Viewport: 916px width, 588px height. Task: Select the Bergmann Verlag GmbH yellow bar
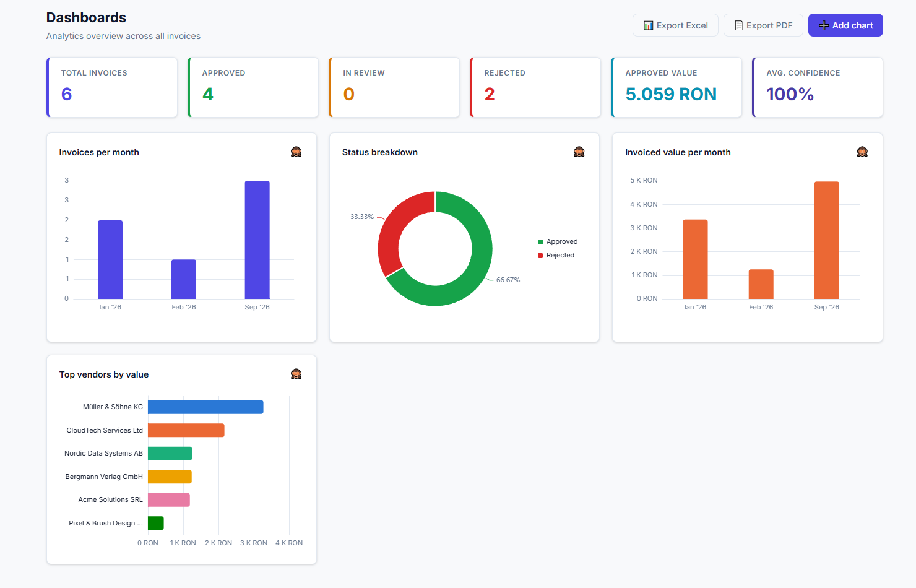point(170,477)
